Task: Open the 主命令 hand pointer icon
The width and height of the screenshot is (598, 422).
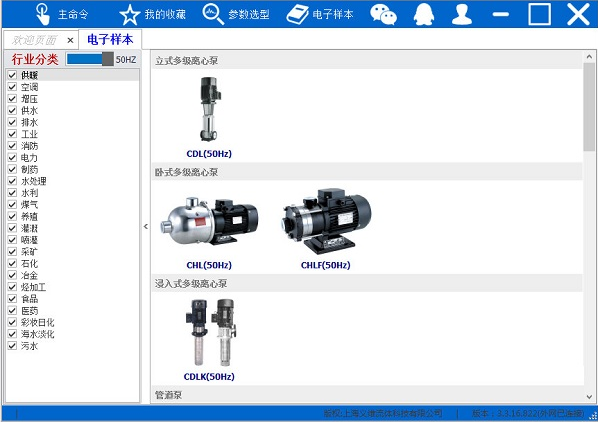Action: click(43, 14)
